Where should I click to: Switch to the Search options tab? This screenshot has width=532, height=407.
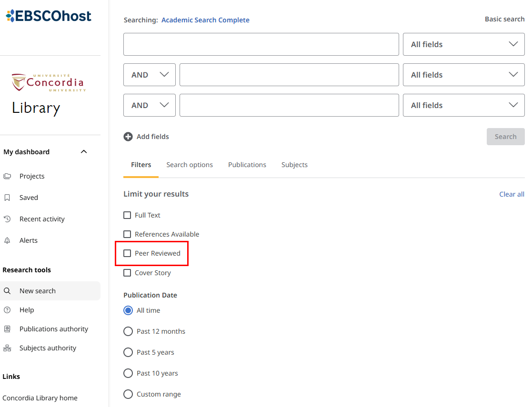[x=190, y=165]
